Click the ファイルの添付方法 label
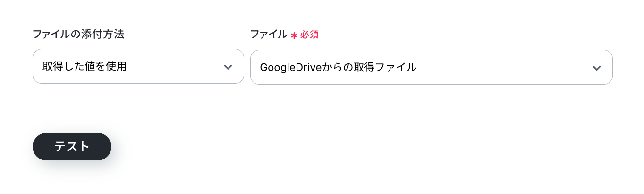Image resolution: width=644 pixels, height=194 pixels. click(82, 34)
